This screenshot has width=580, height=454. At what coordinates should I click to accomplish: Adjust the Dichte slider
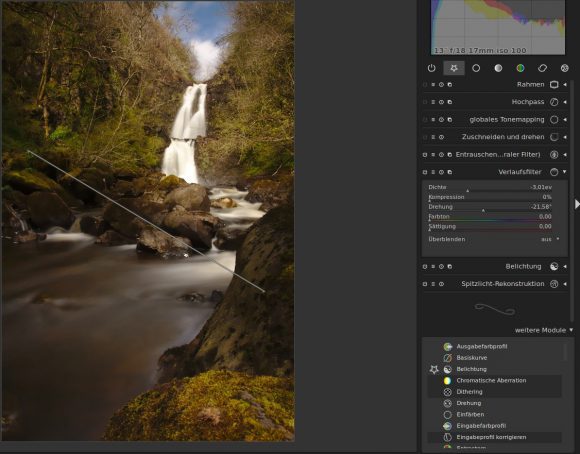(490, 188)
